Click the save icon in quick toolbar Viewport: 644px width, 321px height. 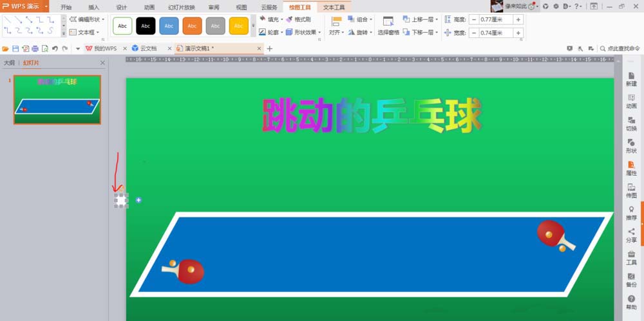pos(15,48)
